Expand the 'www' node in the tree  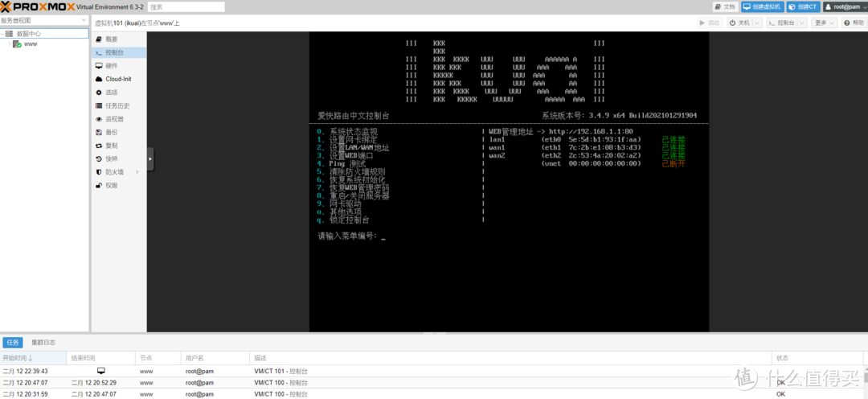point(9,44)
